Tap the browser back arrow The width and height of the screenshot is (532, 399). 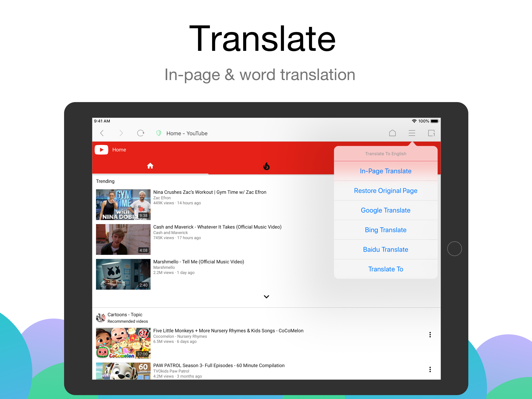click(x=102, y=133)
